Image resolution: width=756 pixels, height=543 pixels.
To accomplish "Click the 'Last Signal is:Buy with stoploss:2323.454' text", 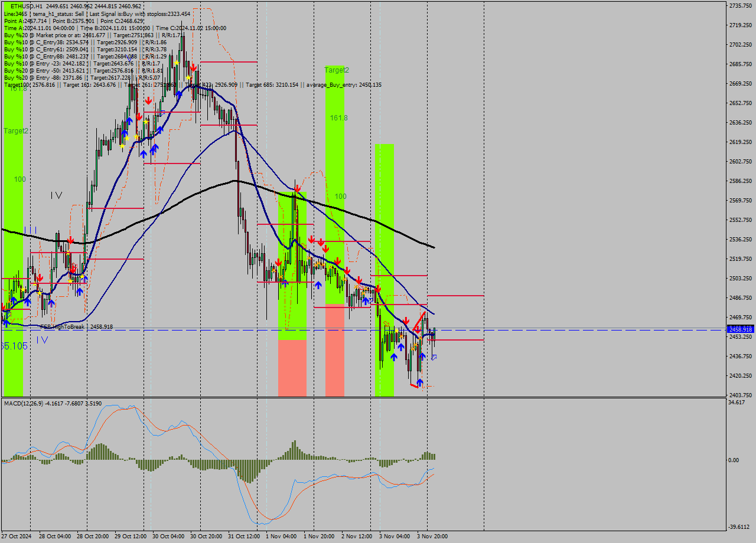I will [140, 14].
